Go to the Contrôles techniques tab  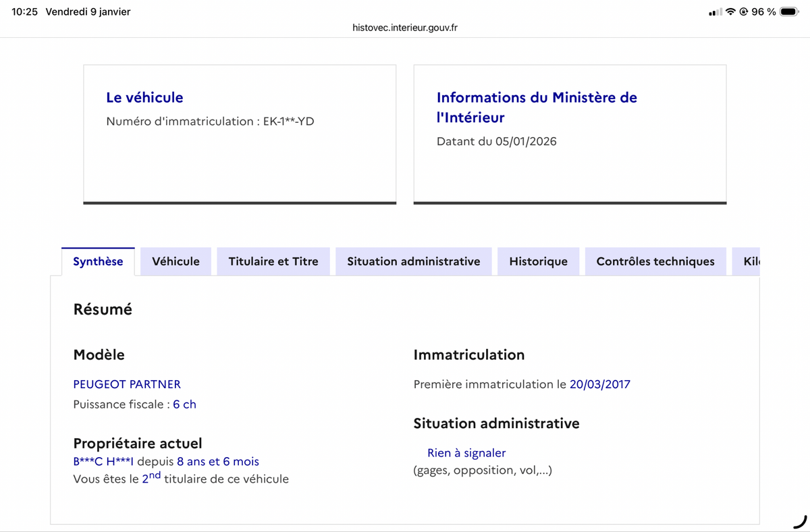point(655,261)
